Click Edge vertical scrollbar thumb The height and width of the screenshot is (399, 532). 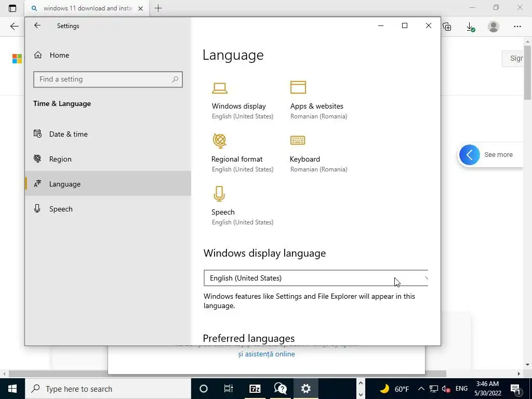click(x=528, y=72)
